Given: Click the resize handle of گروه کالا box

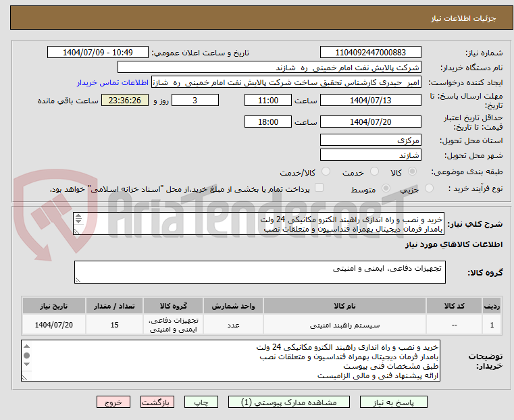Looking at the screenshot, I should (x=78, y=280).
